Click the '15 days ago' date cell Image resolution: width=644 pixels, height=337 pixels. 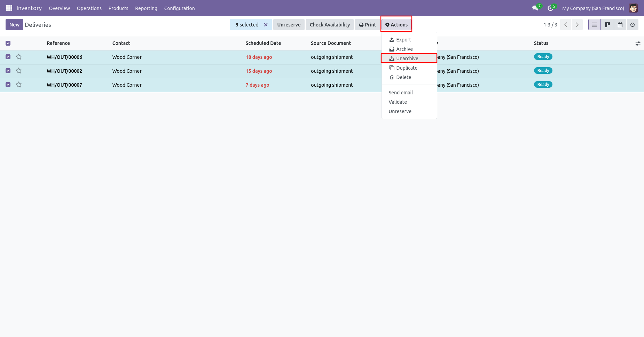pos(259,71)
